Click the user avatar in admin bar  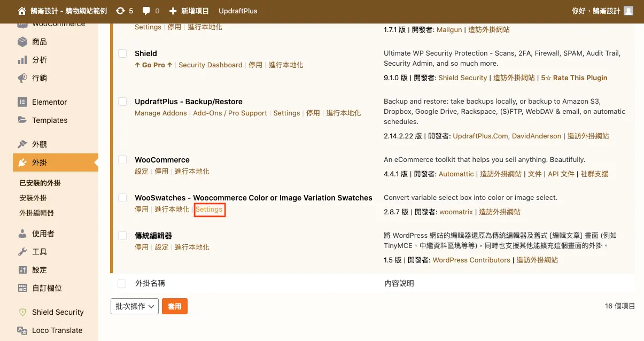click(629, 11)
